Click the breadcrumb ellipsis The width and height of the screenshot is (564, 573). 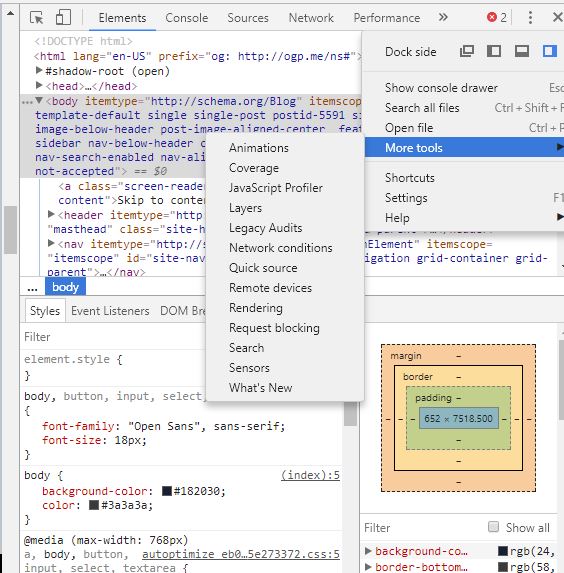click(33, 288)
